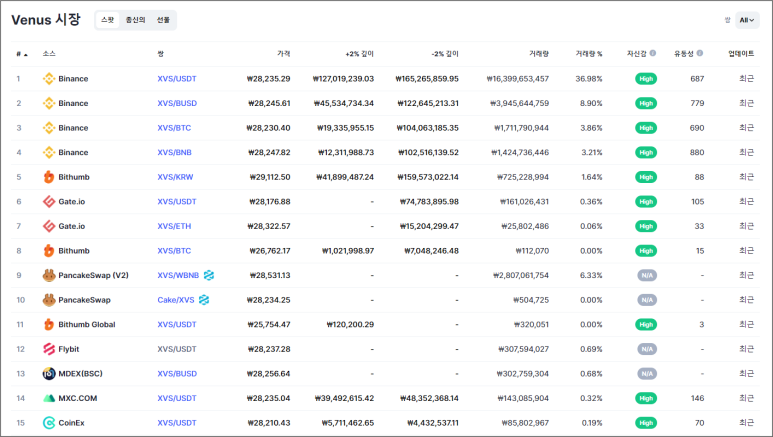
Task: Click the DEX icon next to XVS/WBNB
Action: 209,275
